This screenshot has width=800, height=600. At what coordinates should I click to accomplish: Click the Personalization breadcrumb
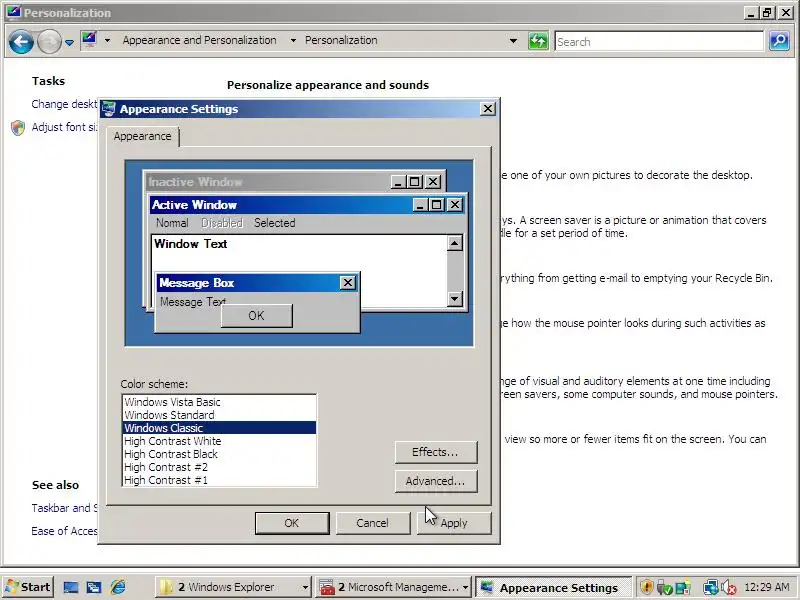pos(341,40)
